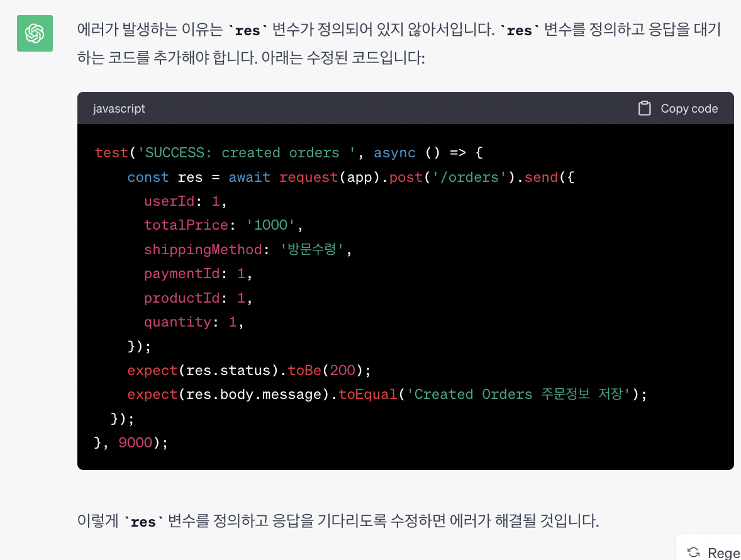Screen dimensions: 741x560
Task: Click the regenerate circular arrows icon
Action: click(x=693, y=552)
